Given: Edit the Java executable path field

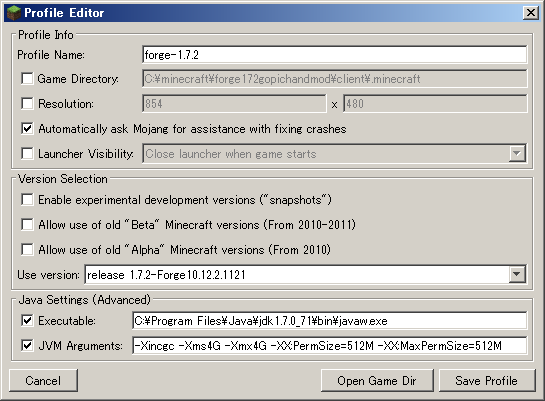Looking at the screenshot, I should point(330,320).
